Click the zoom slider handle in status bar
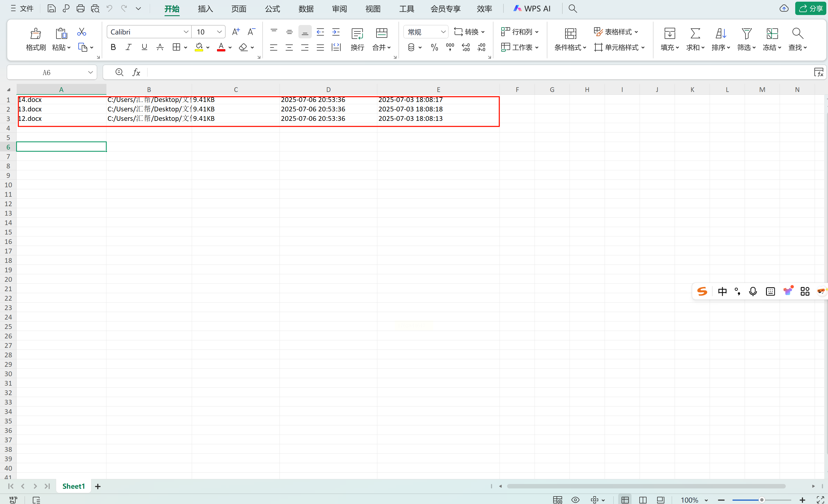Screen dimensions: 828x504 coord(762,500)
